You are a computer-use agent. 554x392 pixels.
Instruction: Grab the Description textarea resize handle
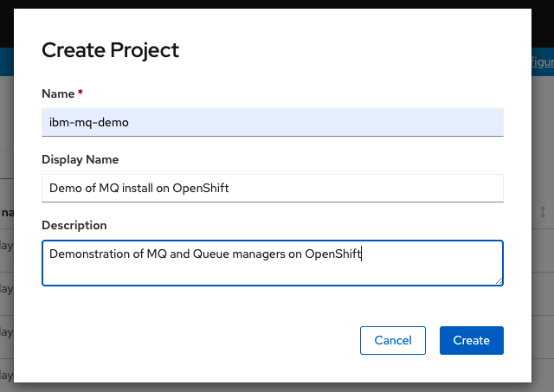tap(499, 280)
